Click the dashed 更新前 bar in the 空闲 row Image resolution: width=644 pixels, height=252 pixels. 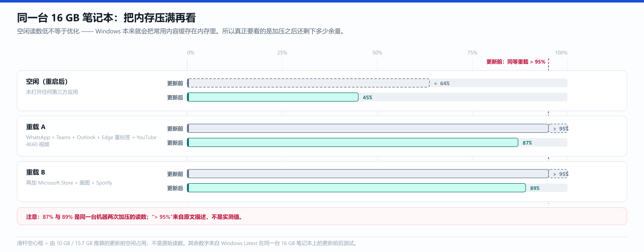tap(308, 83)
